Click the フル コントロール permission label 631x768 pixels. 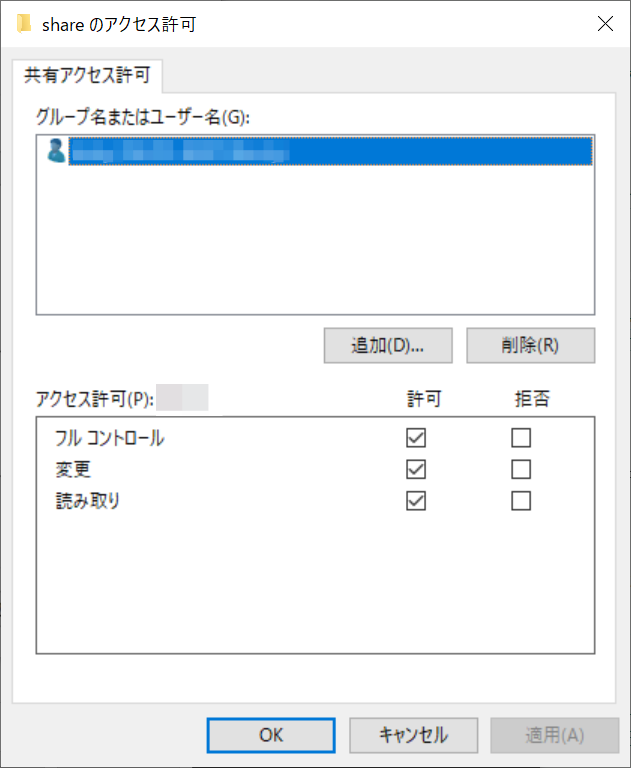coord(110,438)
